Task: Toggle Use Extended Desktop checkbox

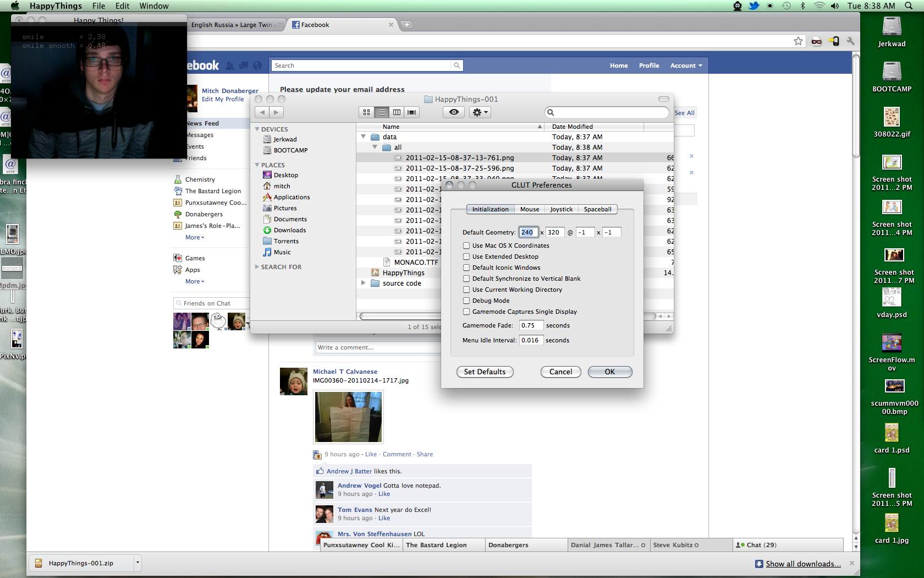Action: 466,257
